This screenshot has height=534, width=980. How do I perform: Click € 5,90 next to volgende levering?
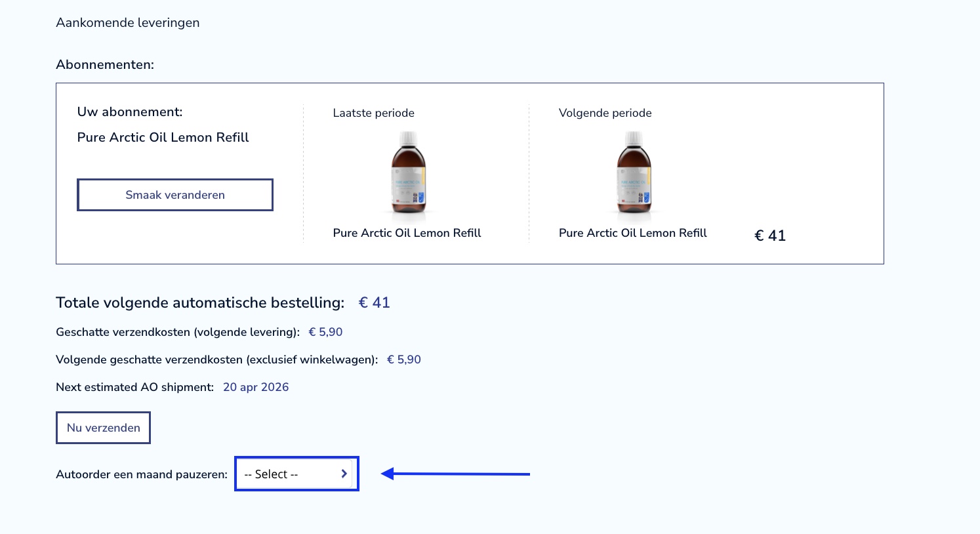pyautogui.click(x=325, y=332)
